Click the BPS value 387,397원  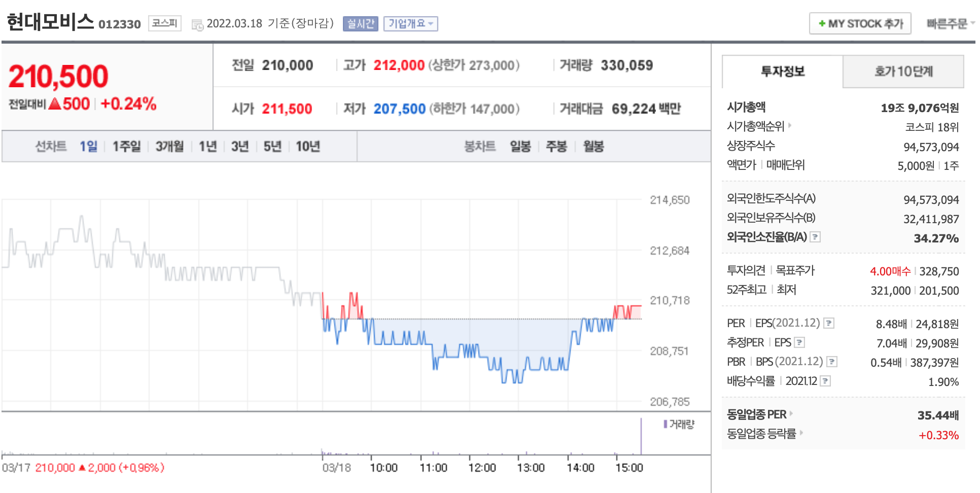click(935, 363)
